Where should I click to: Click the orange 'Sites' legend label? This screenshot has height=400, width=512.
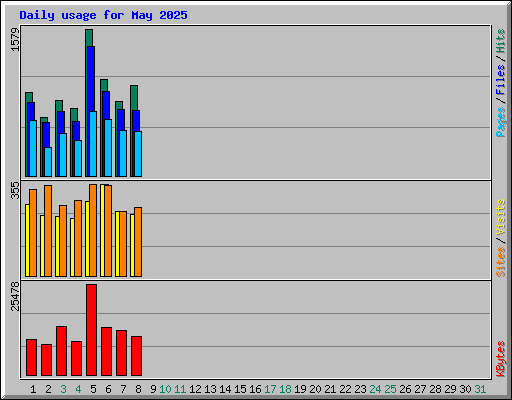[x=500, y=262]
